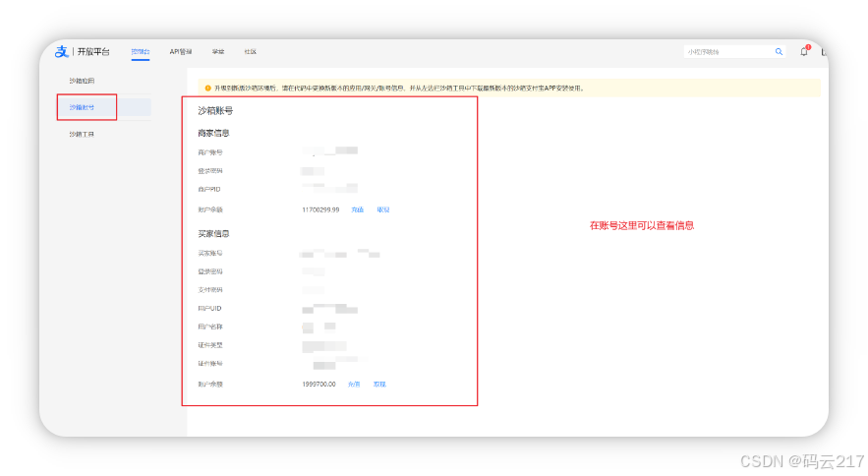Image resolution: width=868 pixels, height=476 pixels.
Task: Click 充值 beside the buyer balance 1999700.00
Action: click(354, 384)
